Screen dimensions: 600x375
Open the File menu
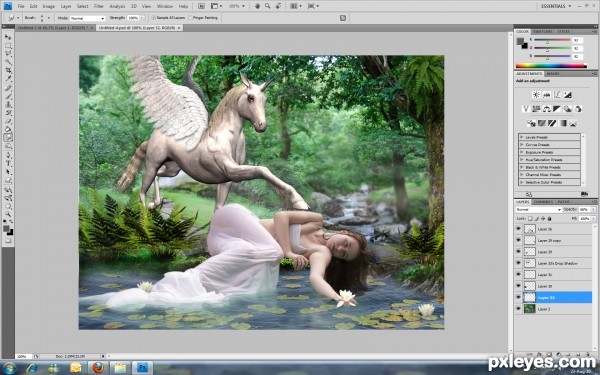(21, 7)
